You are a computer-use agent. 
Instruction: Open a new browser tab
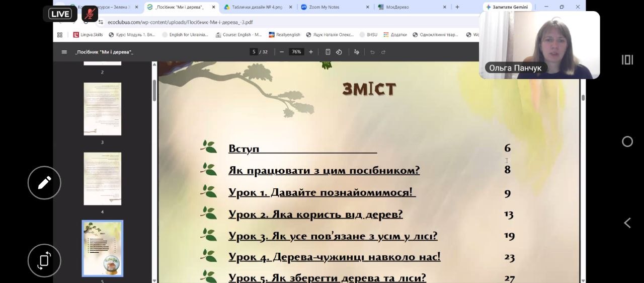click(x=457, y=7)
